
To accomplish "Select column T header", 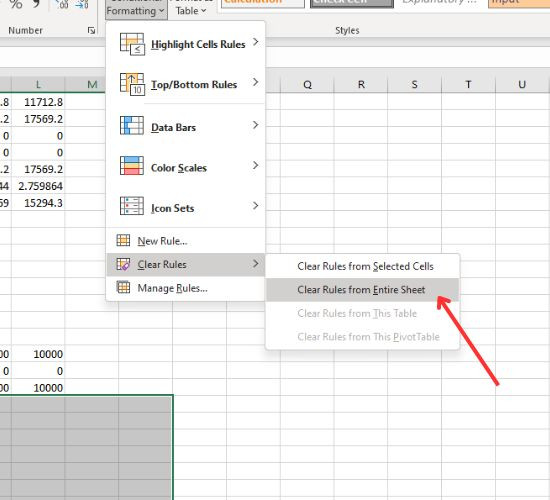I will (x=468, y=85).
